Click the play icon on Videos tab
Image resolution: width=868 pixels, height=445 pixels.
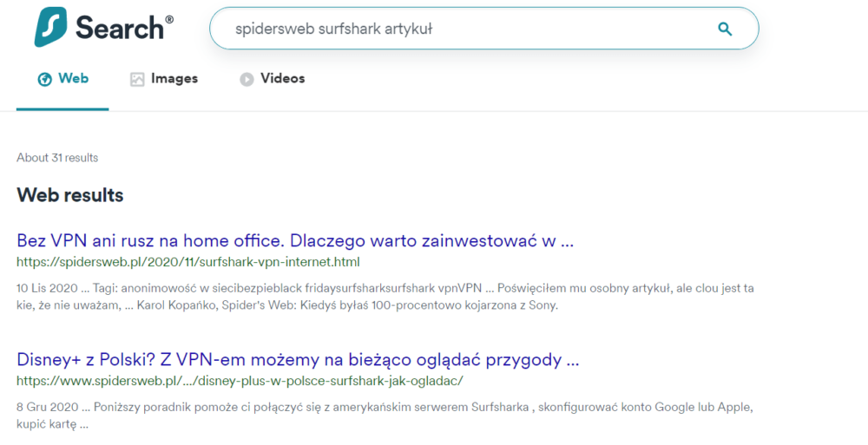247,80
